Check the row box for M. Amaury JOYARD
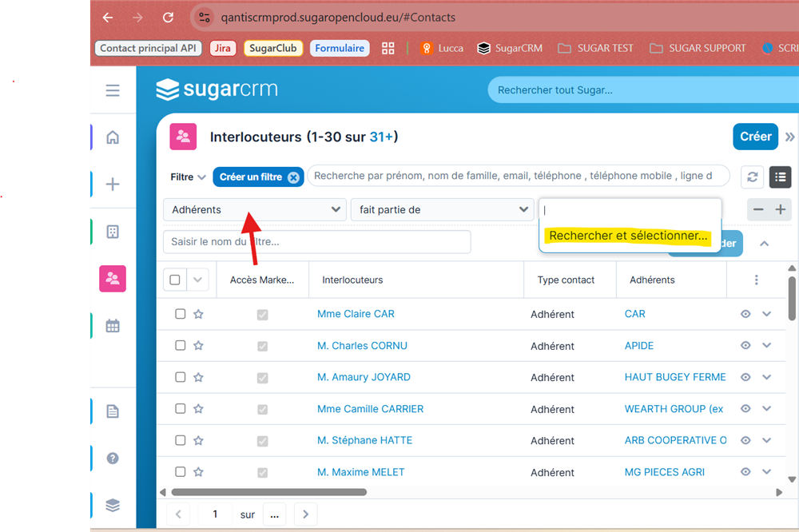The height and width of the screenshot is (532, 799). (x=181, y=377)
